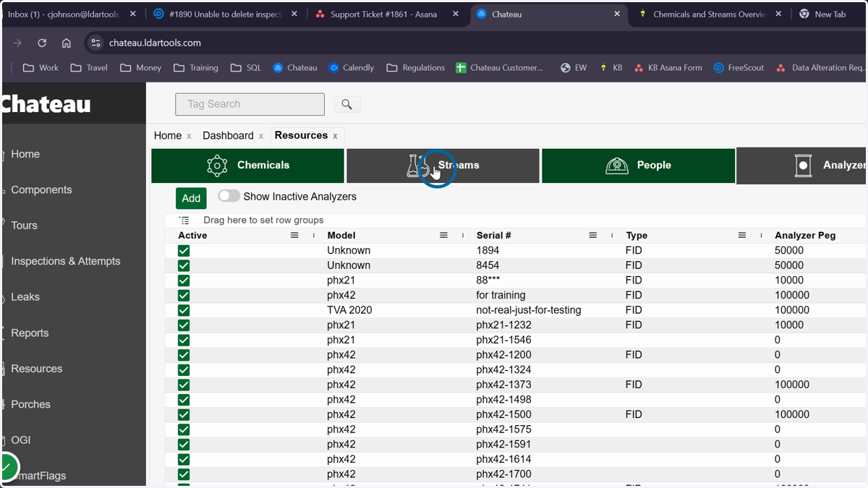Open the FreeScout bookmark

click(738, 67)
